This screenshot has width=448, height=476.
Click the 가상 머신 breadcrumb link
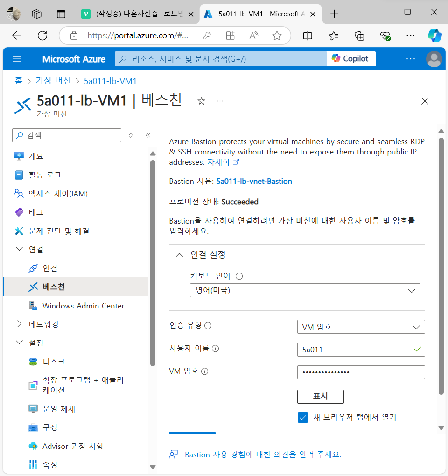click(53, 81)
